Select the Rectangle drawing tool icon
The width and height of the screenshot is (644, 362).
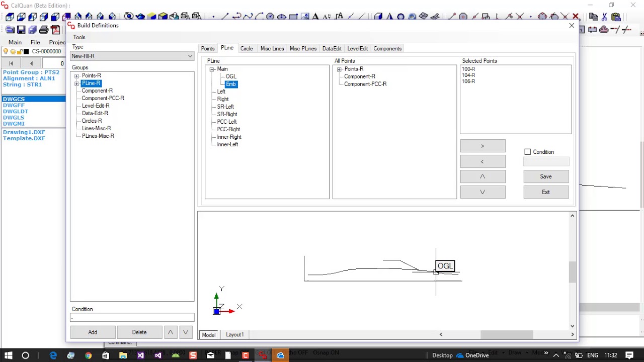pyautogui.click(x=293, y=17)
